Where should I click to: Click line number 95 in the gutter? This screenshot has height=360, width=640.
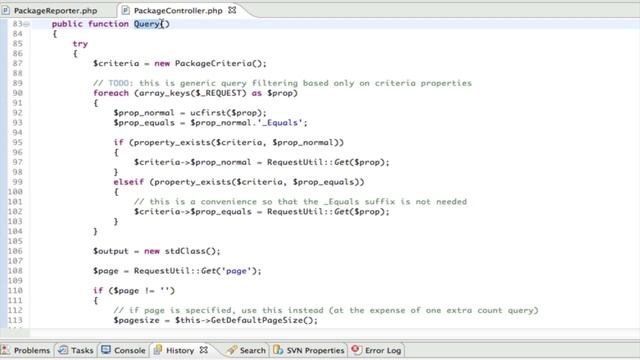point(17,142)
